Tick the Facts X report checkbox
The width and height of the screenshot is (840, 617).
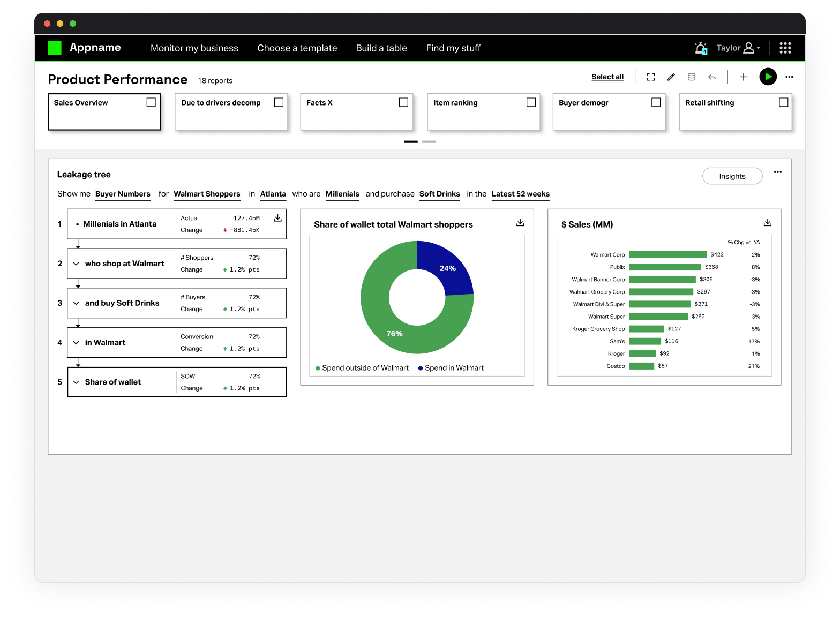pos(403,102)
